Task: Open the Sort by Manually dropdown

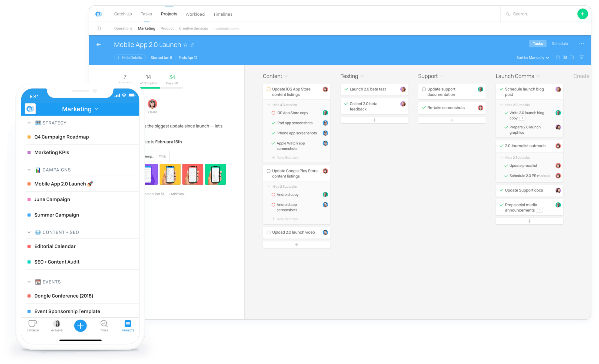Action: tap(532, 57)
